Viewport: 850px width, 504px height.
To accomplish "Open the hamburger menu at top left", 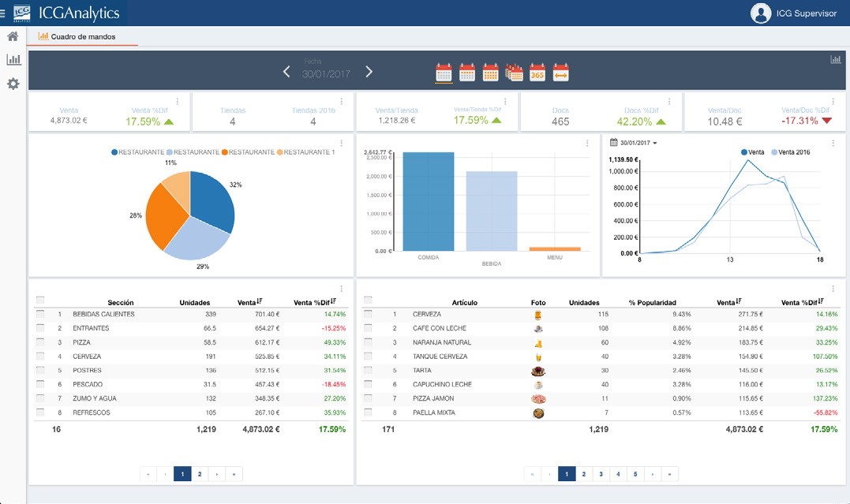I will [x=3, y=13].
